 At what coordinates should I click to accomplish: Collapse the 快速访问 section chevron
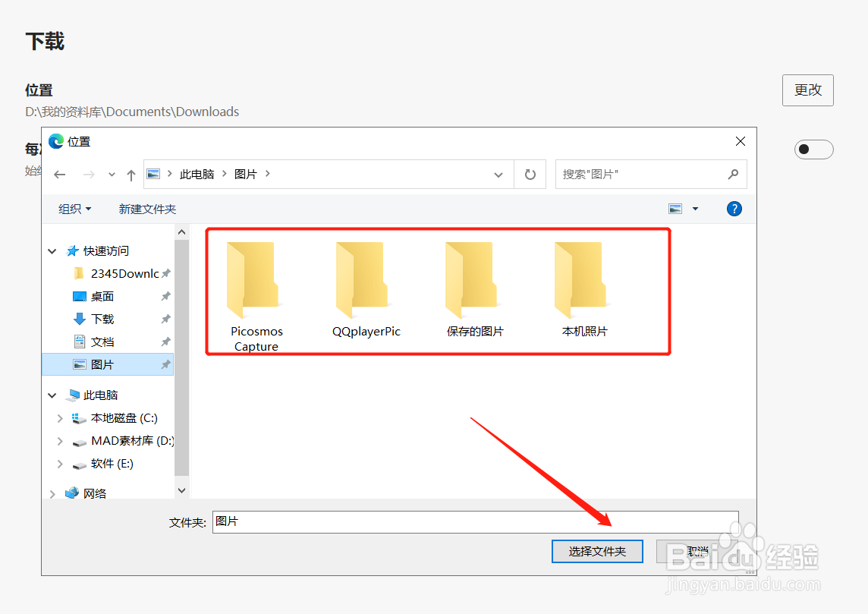pyautogui.click(x=52, y=250)
